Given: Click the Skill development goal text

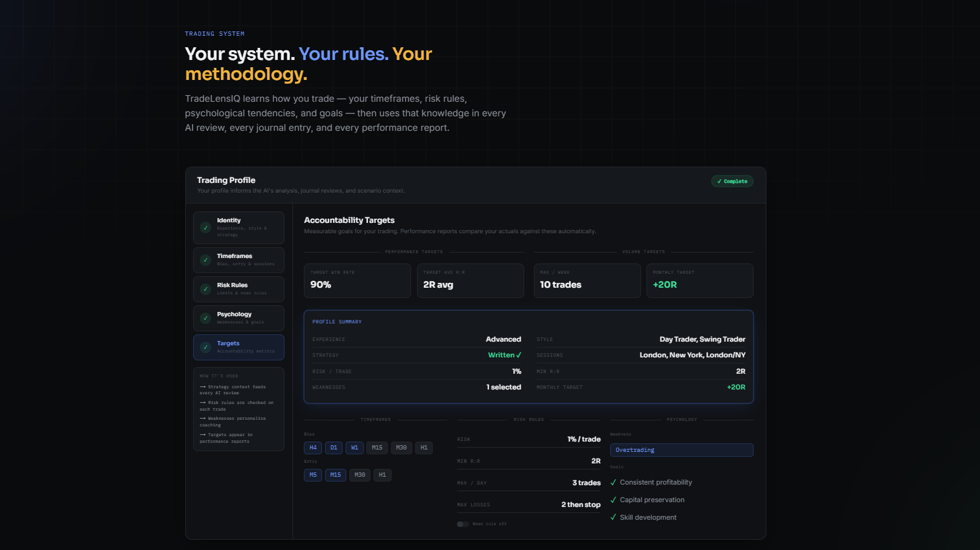Looking at the screenshot, I should click(648, 518).
